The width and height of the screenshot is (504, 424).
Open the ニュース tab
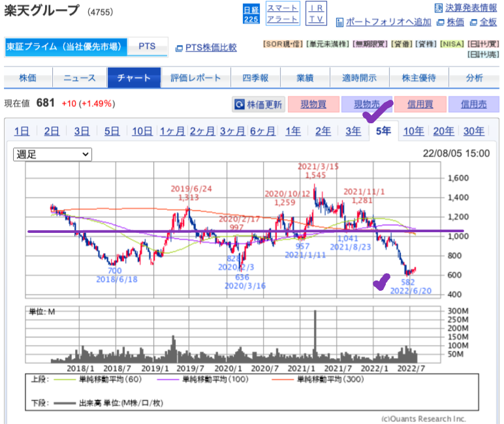click(80, 78)
